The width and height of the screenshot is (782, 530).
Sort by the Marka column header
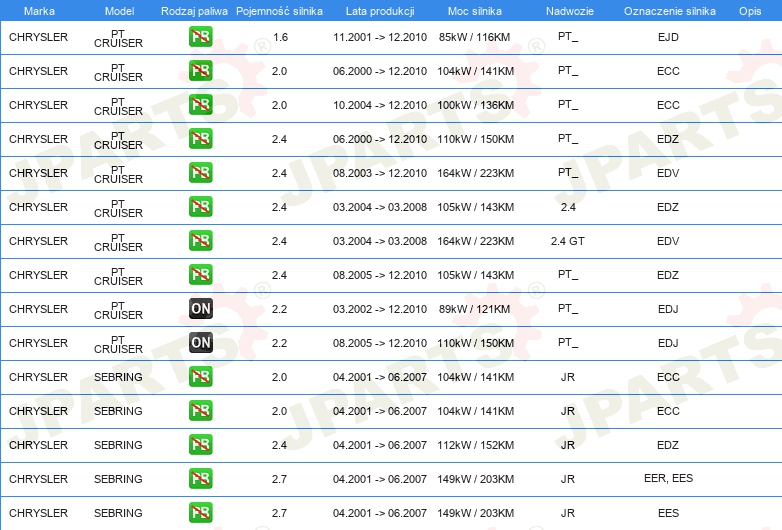click(38, 10)
